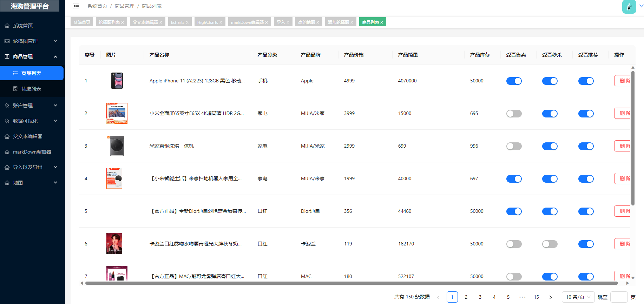The image size is (644, 304).
Task: Switch to the 系统首页 tab
Action: [82, 22]
